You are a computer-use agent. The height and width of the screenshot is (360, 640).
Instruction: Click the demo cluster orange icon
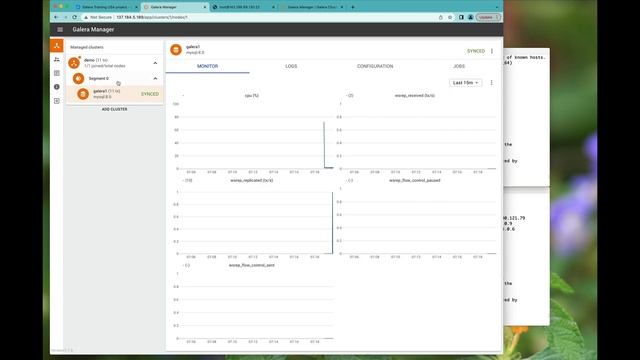(x=74, y=63)
